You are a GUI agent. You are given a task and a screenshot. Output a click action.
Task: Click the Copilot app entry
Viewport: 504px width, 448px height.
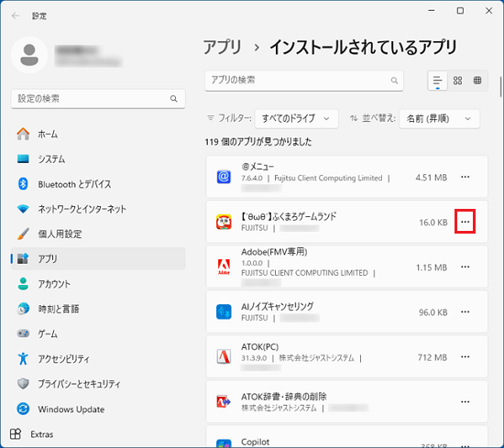346,437
